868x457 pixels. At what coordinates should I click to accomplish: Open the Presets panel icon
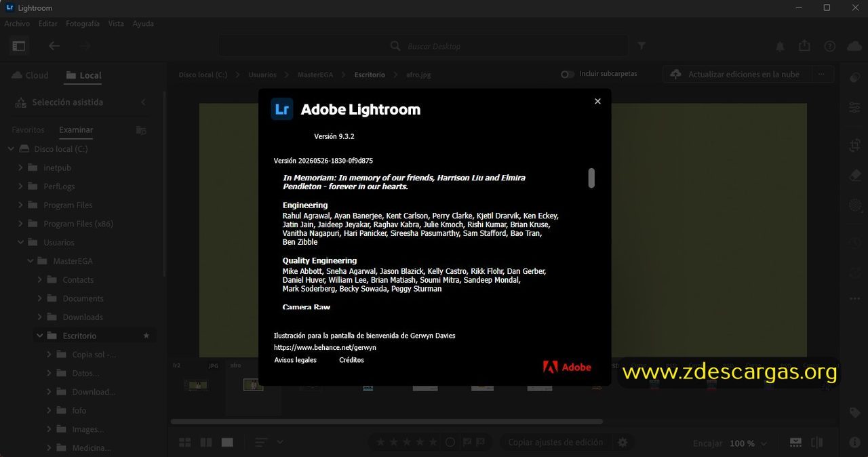[854, 77]
